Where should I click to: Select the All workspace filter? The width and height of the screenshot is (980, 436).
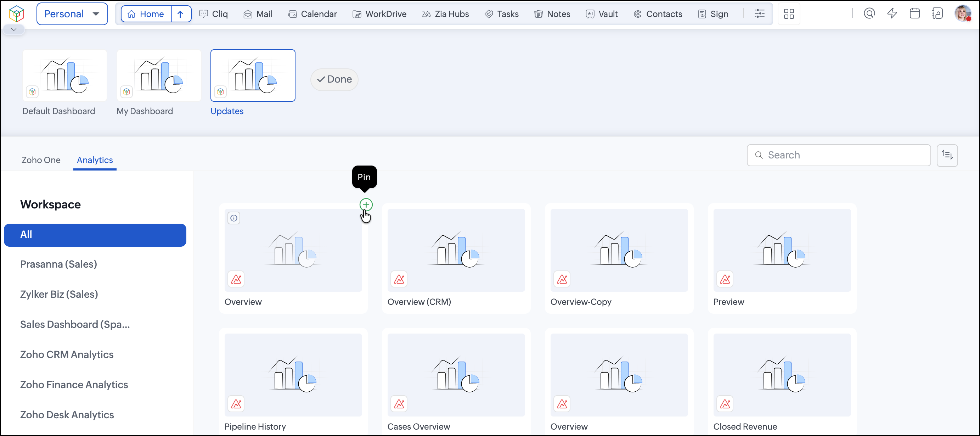(95, 235)
